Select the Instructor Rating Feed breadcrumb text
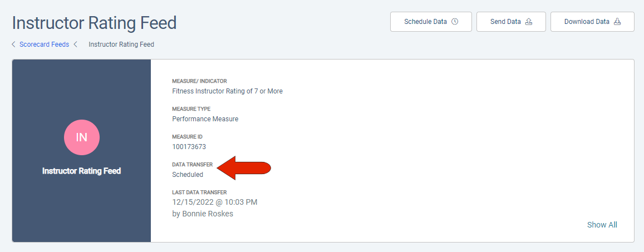 pyautogui.click(x=121, y=45)
